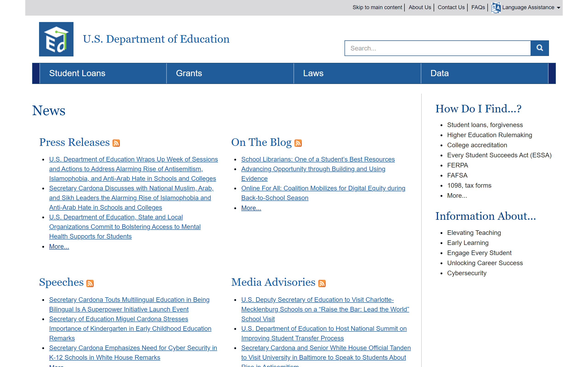Open the Laws navigation menu
This screenshot has height=367, width=588.
(313, 73)
